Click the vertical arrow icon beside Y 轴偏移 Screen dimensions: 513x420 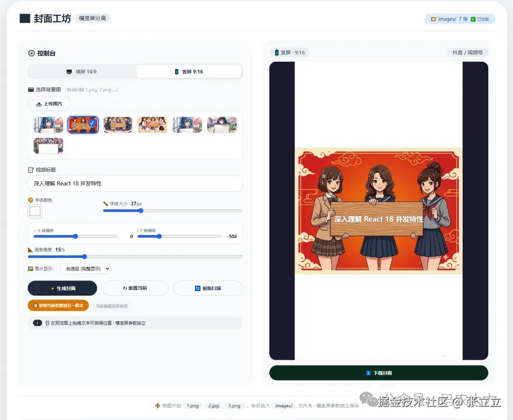click(x=138, y=231)
